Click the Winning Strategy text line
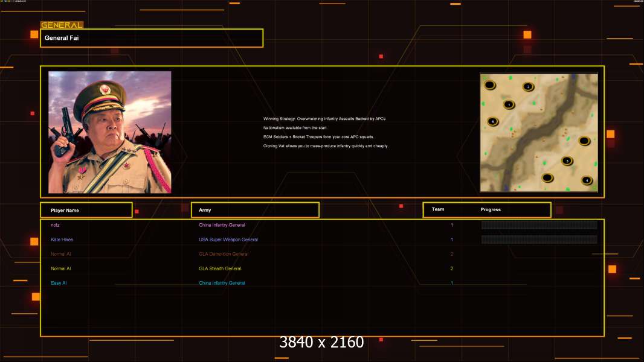 324,119
